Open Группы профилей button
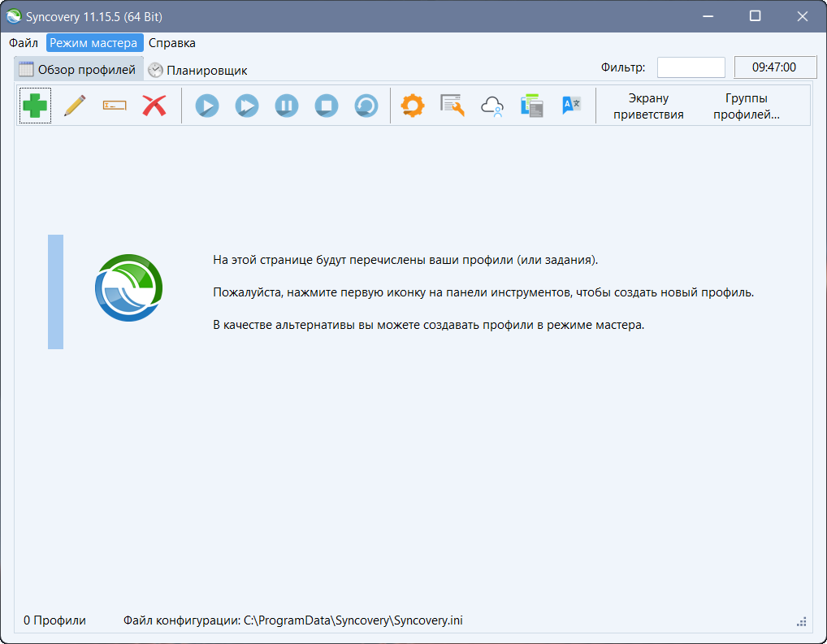 click(747, 106)
